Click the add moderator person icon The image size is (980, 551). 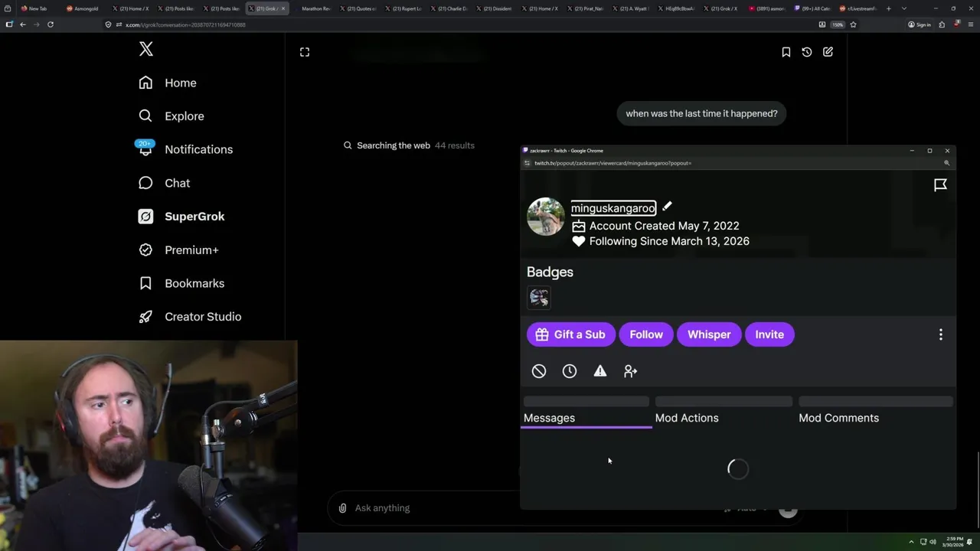(x=630, y=371)
